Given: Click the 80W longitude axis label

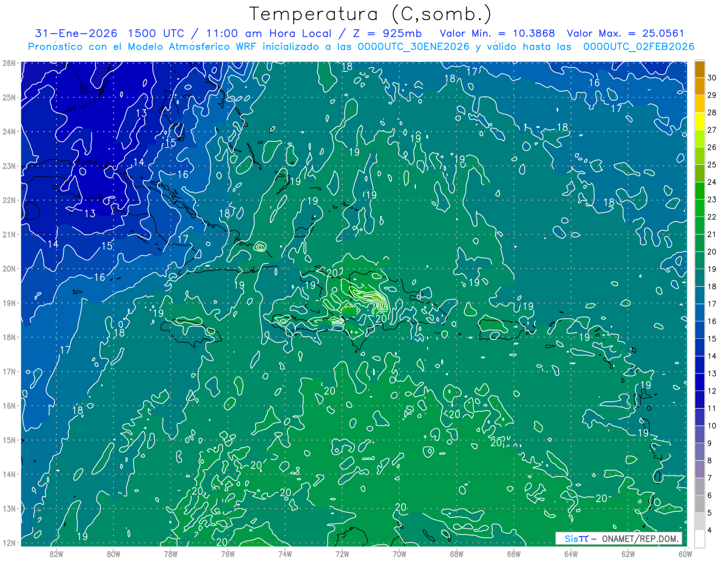Looking at the screenshot, I should (113, 554).
